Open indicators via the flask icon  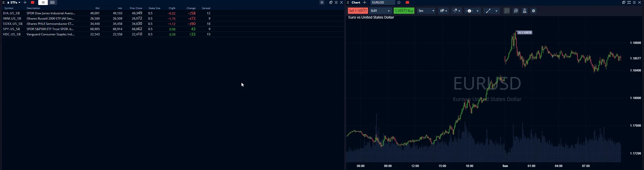(x=525, y=11)
